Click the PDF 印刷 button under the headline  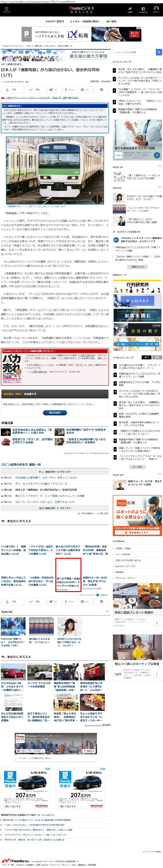(12, 90)
